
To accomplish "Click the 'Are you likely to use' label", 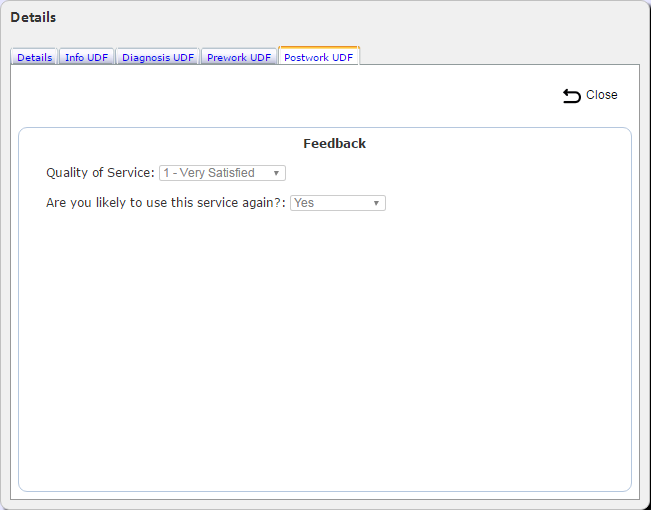I will (166, 203).
